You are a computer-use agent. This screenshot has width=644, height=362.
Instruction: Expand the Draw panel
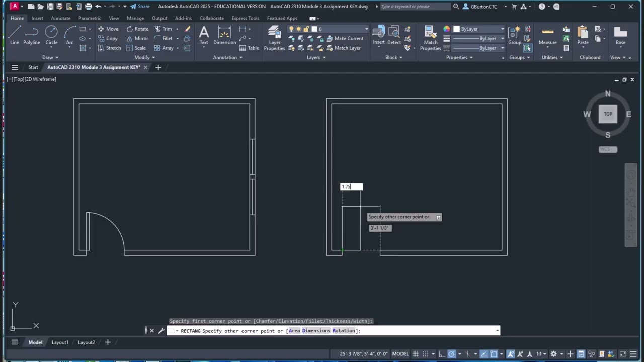[x=50, y=57]
